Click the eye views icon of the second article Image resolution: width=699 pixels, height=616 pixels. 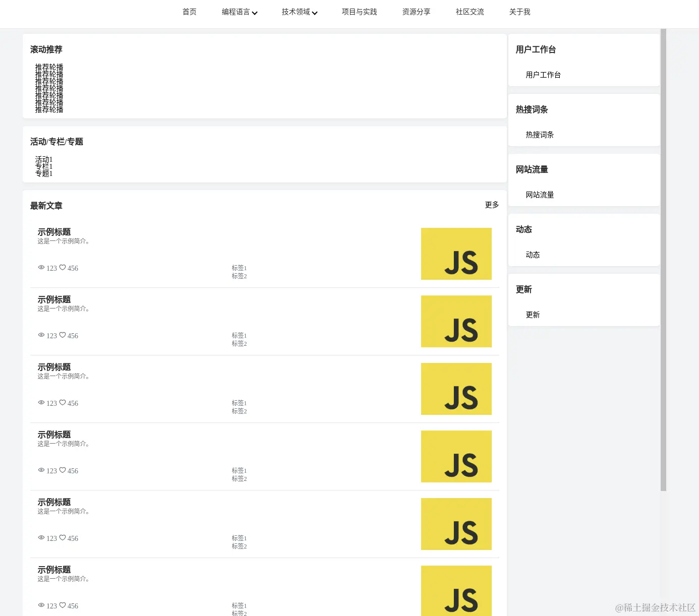[x=41, y=335]
